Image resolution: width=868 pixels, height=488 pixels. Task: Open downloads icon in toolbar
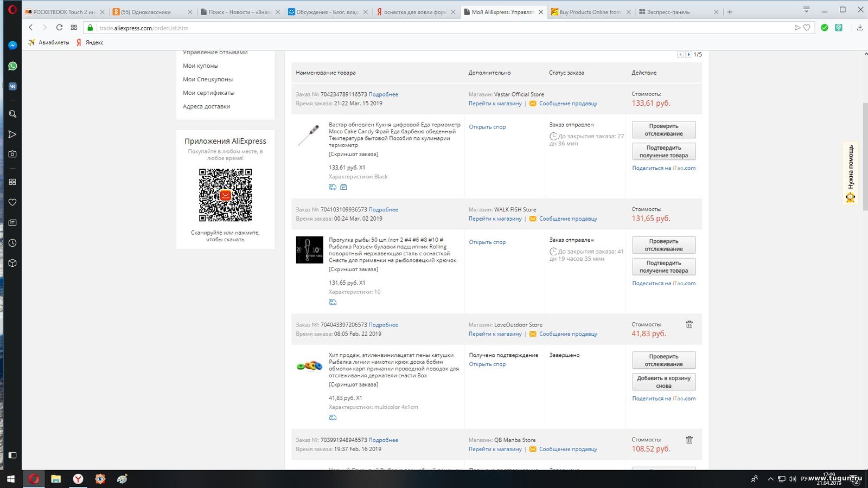[860, 28]
